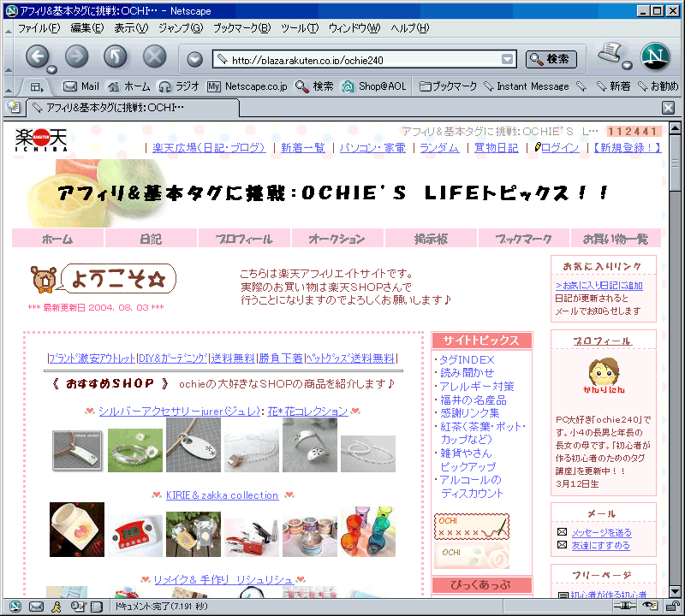The width and height of the screenshot is (685, 616).
Task: Open a new tab with the tab icon
Action: click(x=14, y=107)
